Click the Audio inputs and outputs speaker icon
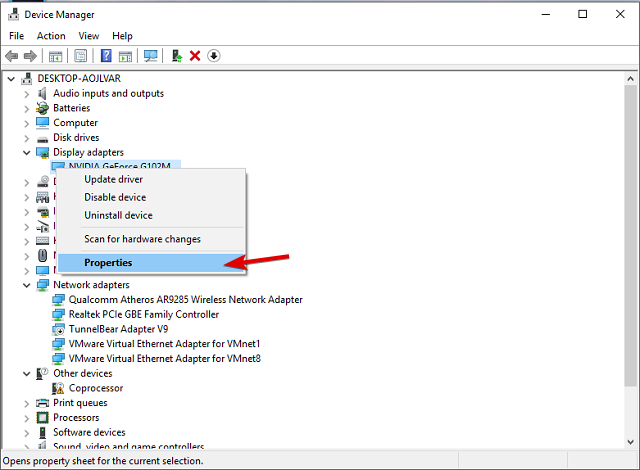640x470 pixels. (42, 93)
